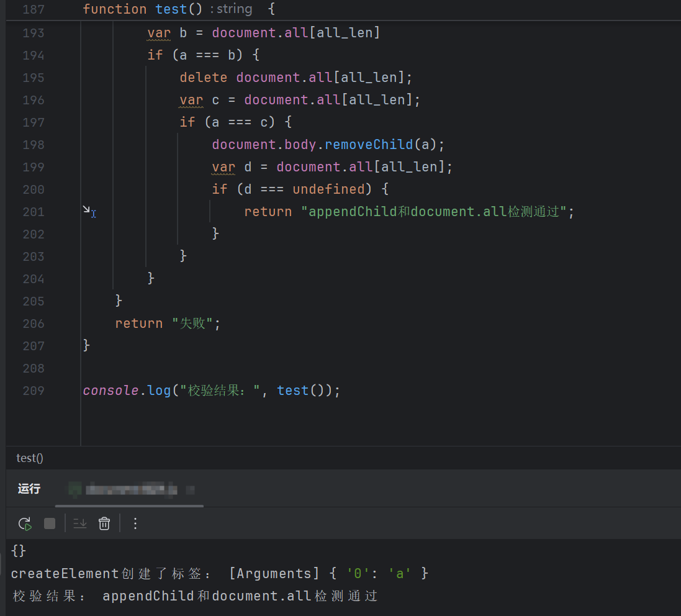
Task: Select the blurred run configuration tab
Action: (124, 489)
